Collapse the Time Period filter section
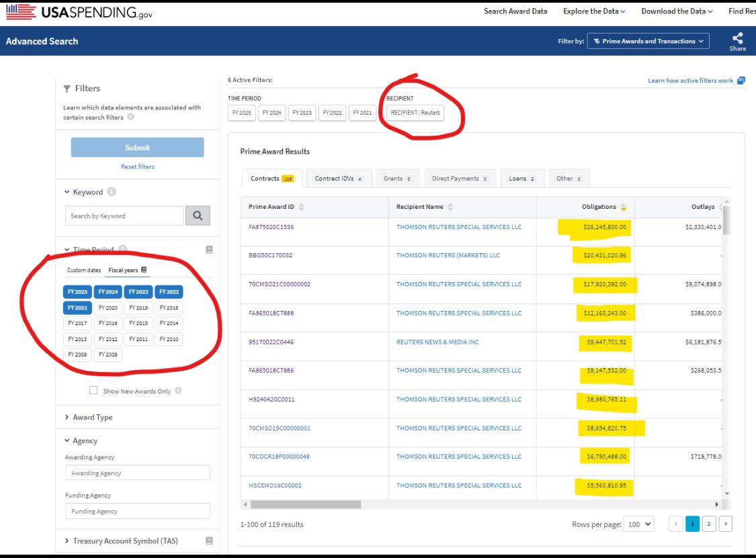756x558 pixels. pos(89,250)
